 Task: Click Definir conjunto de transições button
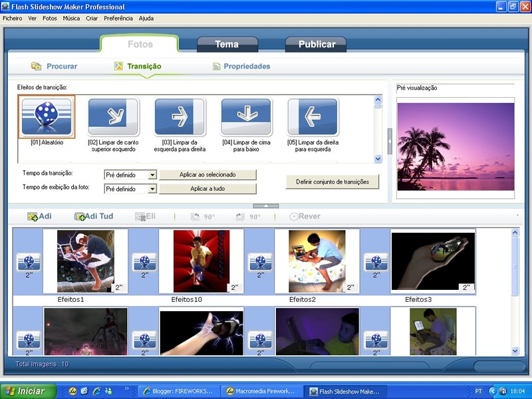tap(332, 182)
